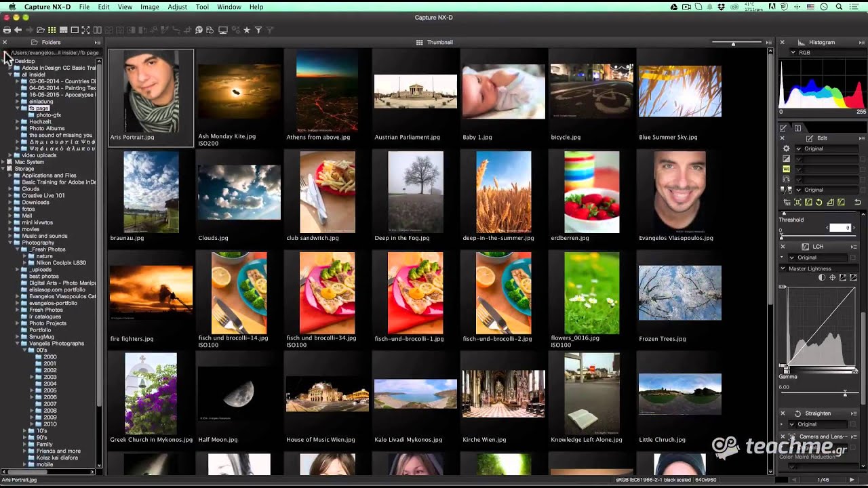The width and height of the screenshot is (868, 488).
Task: Open Spotlight search in macOS menu bar
Action: click(840, 7)
